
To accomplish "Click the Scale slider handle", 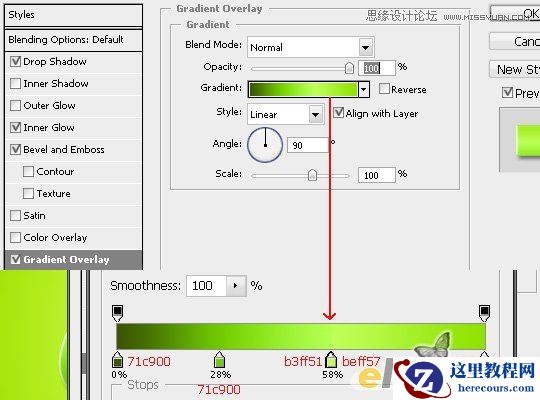I will point(312,175).
